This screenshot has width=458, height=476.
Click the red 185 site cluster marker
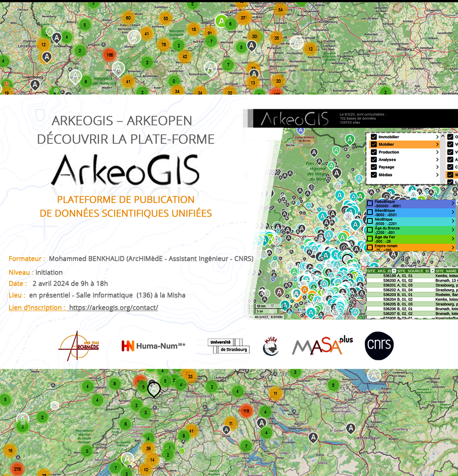coord(109,54)
